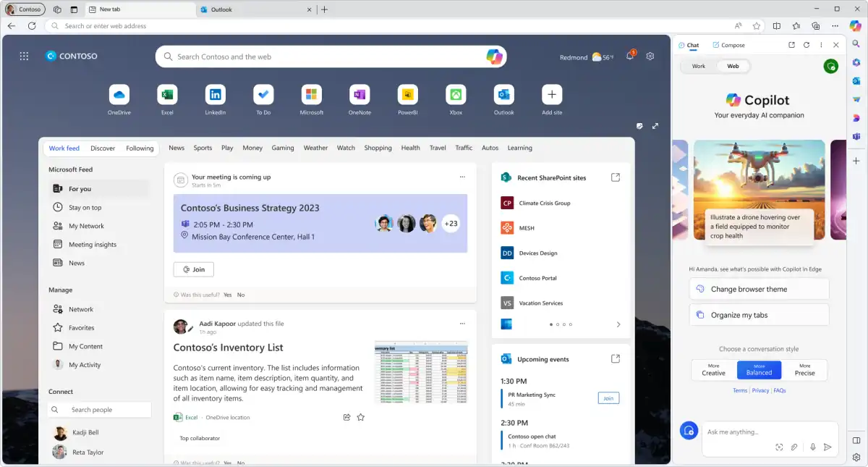
Task: Refresh the page using reload button
Action: (x=32, y=25)
